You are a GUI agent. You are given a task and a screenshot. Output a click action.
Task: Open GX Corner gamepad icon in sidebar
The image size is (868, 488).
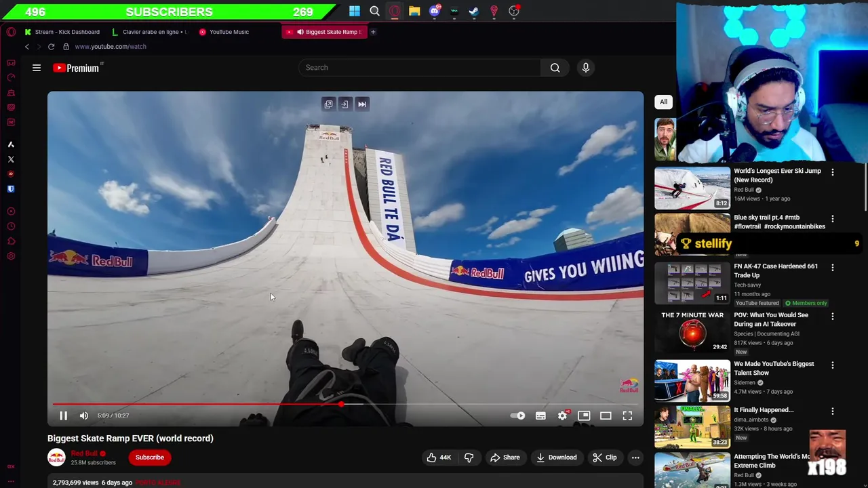11,62
